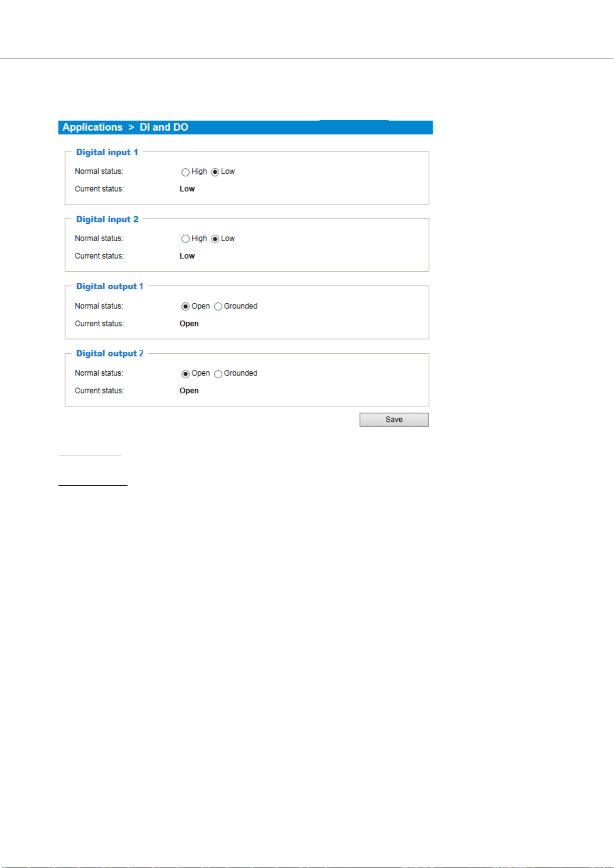614x868 pixels.
Task: Click Open current status of Digital output 2
Action: click(x=189, y=391)
